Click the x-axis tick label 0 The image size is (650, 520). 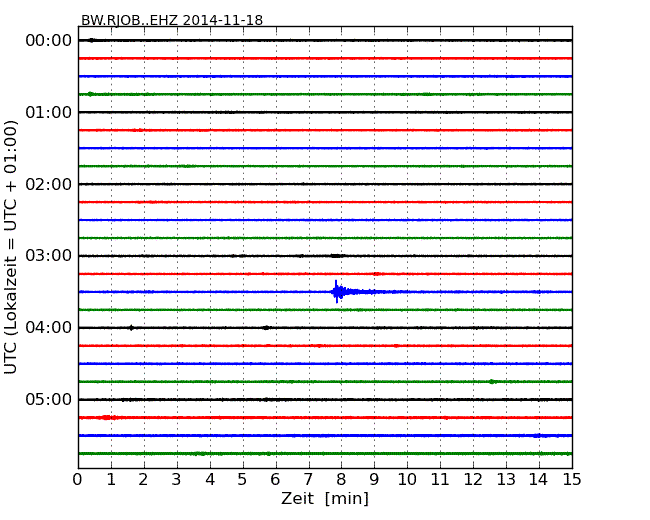coord(78,480)
